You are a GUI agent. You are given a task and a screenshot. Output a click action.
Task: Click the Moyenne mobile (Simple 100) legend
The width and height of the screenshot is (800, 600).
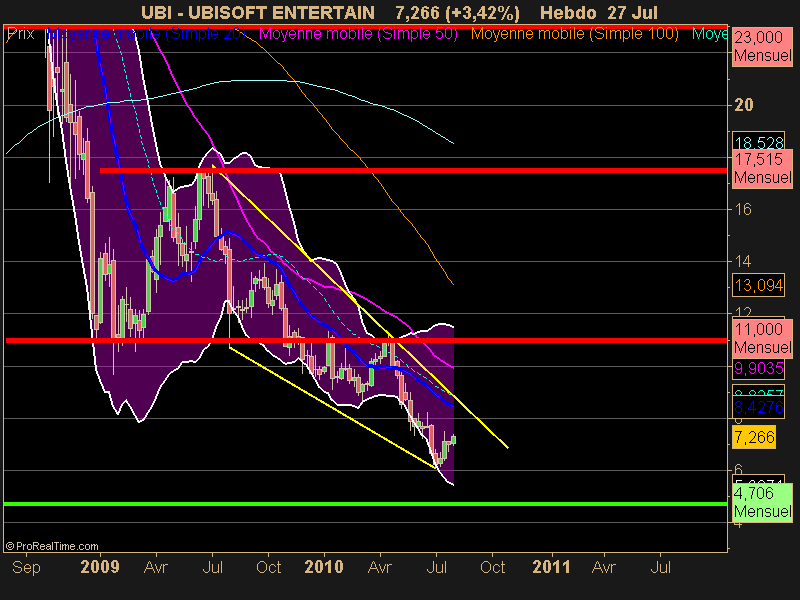coord(574,34)
